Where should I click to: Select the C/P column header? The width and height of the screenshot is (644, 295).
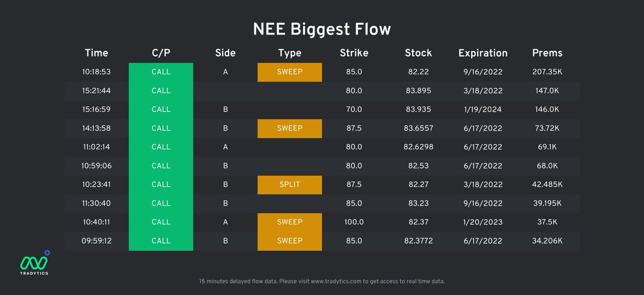pyautogui.click(x=161, y=53)
